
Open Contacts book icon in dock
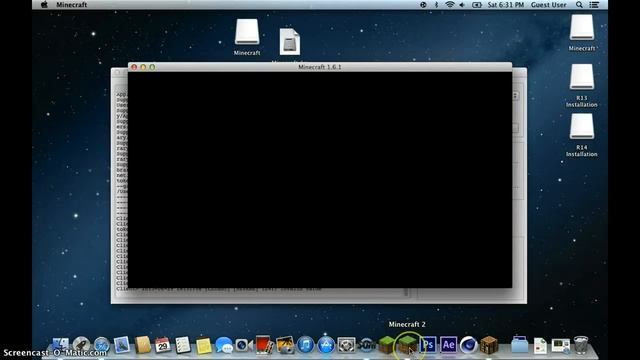(142, 345)
